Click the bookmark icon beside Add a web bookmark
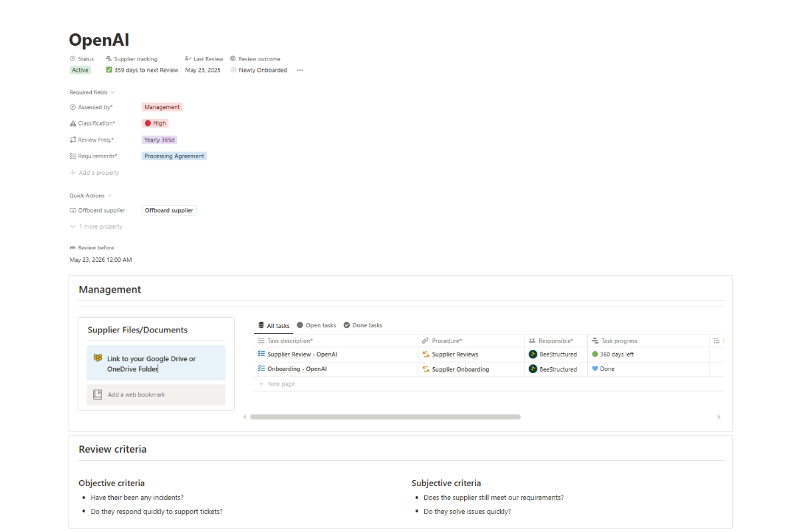Viewport: 798px width, 532px height. 97,394
